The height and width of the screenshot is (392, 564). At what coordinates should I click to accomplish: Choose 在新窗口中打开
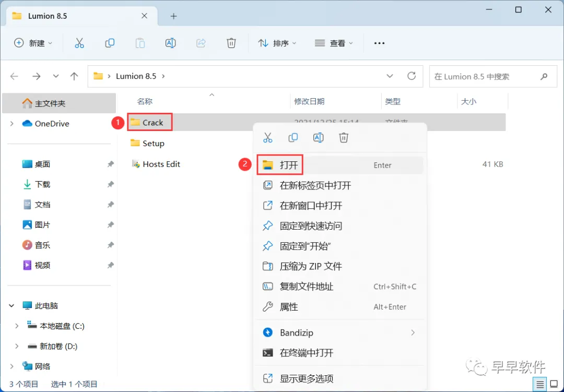click(339, 206)
